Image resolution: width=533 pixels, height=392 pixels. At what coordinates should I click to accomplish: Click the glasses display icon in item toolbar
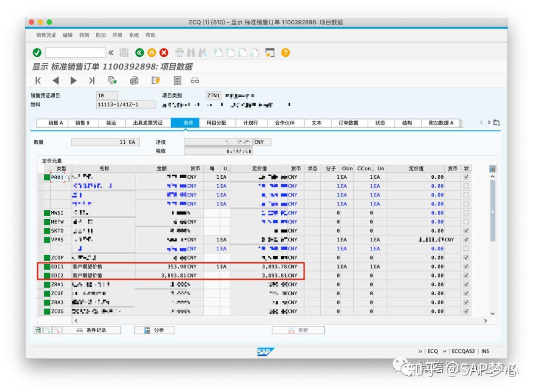tap(195, 80)
